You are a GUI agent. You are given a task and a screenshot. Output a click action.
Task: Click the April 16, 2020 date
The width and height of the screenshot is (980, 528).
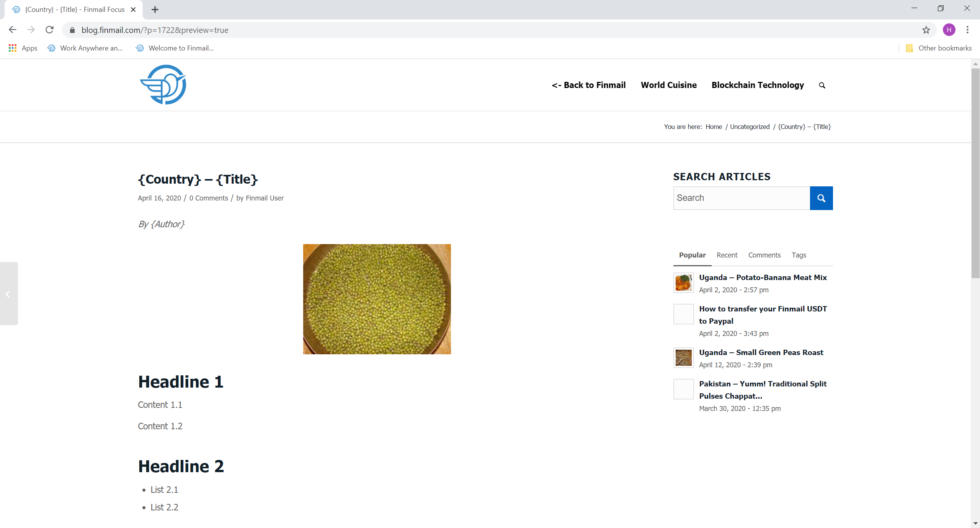coord(159,198)
